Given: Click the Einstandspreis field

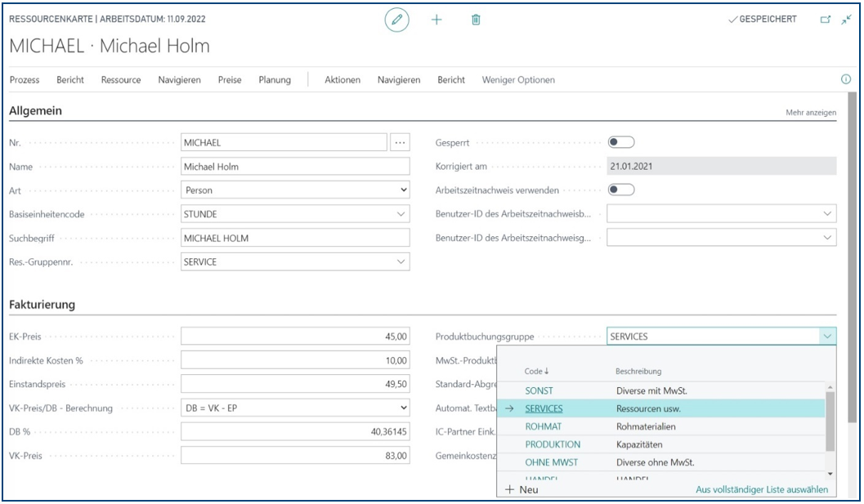Looking at the screenshot, I should pyautogui.click(x=295, y=385).
